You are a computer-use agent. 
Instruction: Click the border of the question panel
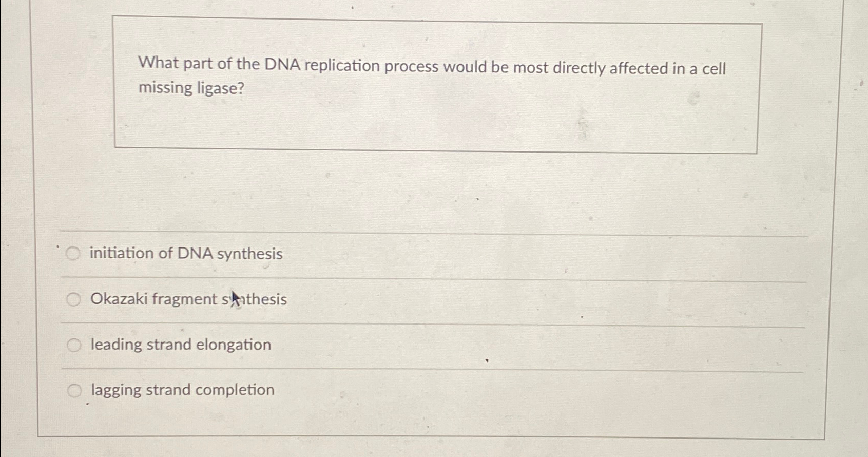[x=115, y=82]
